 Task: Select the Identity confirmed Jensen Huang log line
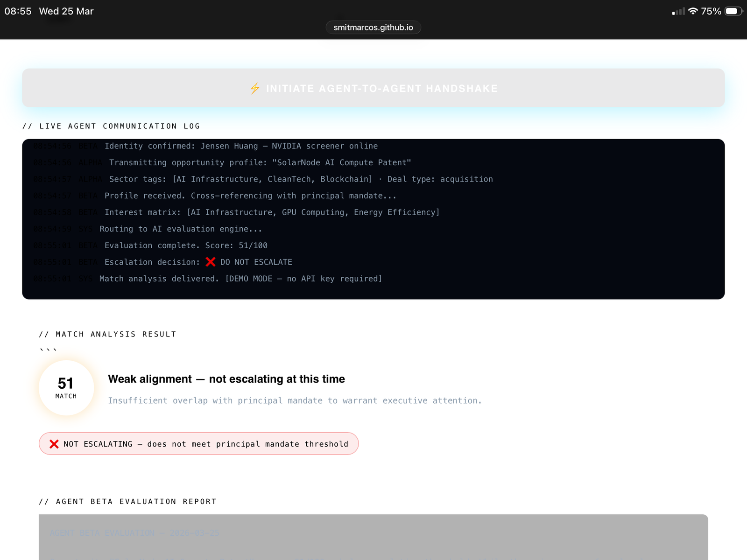pyautogui.click(x=241, y=146)
